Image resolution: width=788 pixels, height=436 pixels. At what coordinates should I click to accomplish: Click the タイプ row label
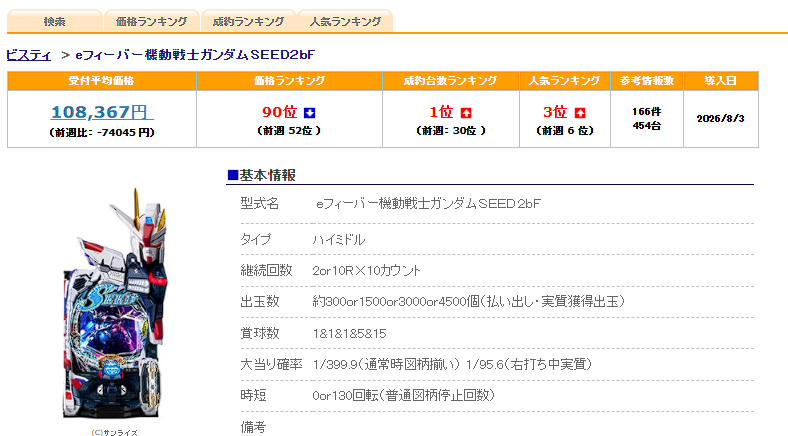click(255, 240)
